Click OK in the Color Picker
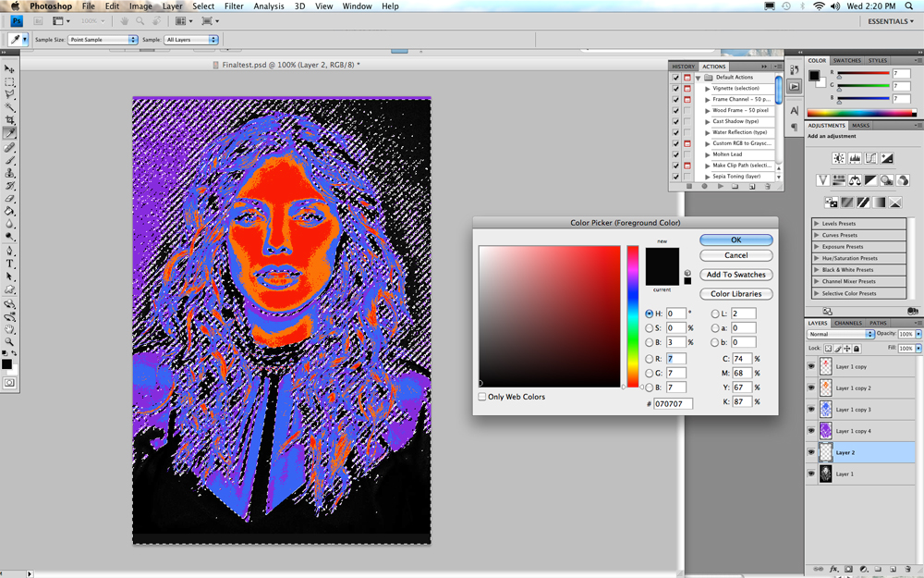Screen dimensions: 924x578 [736, 240]
